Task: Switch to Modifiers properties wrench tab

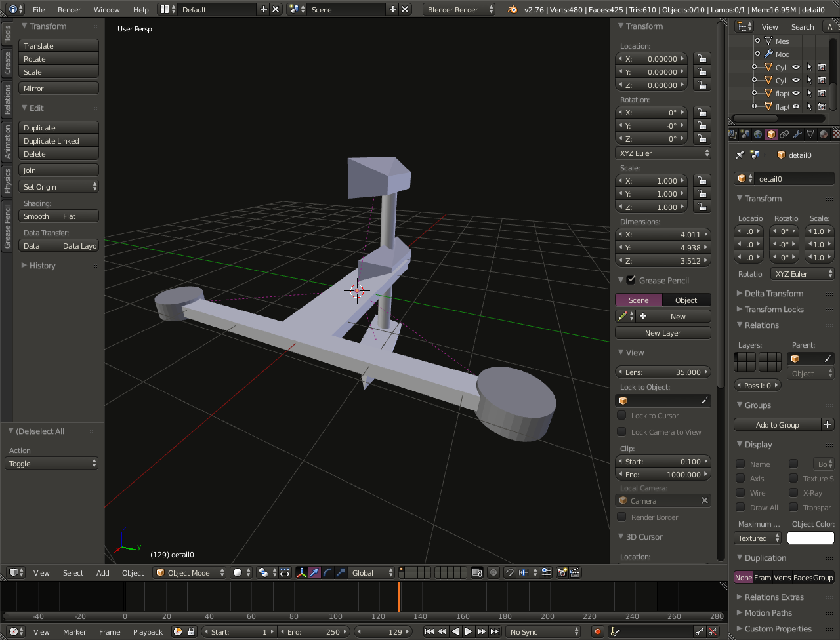Action: click(x=797, y=134)
